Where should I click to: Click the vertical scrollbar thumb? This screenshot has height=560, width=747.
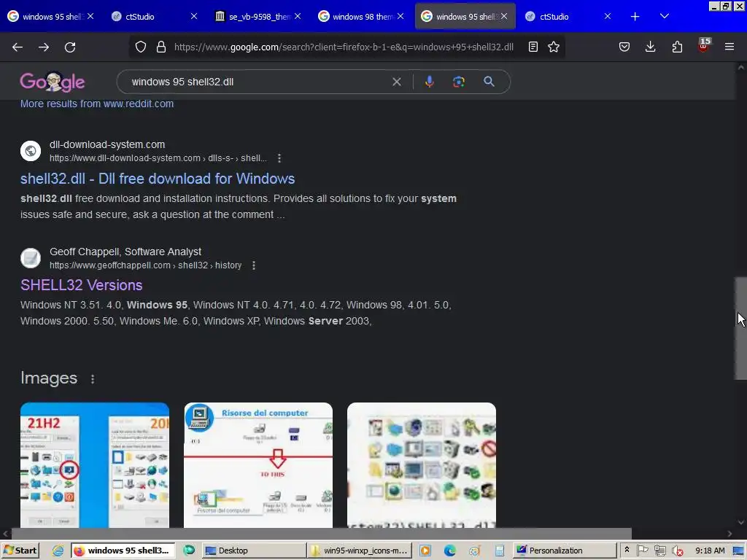[x=741, y=329]
